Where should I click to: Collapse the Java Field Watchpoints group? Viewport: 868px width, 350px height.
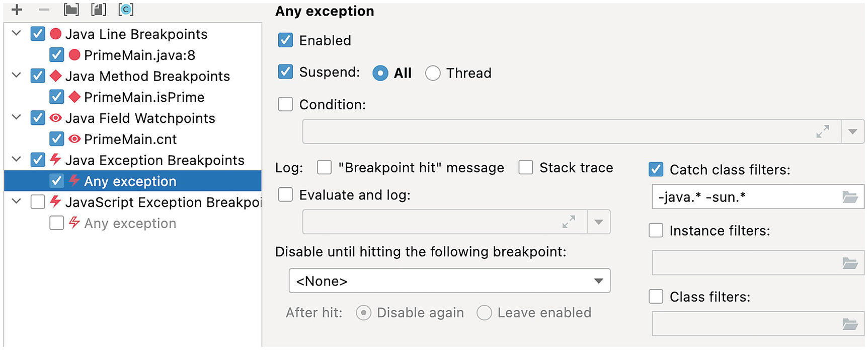pos(17,118)
